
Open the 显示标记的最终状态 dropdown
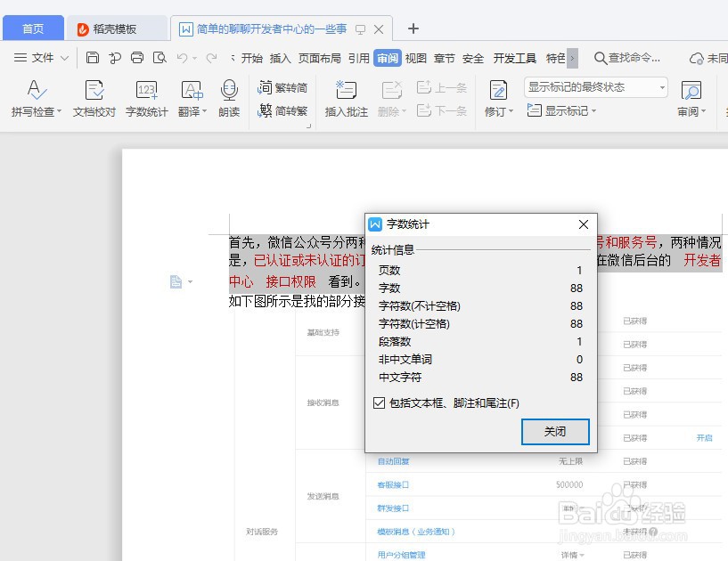tap(660, 85)
